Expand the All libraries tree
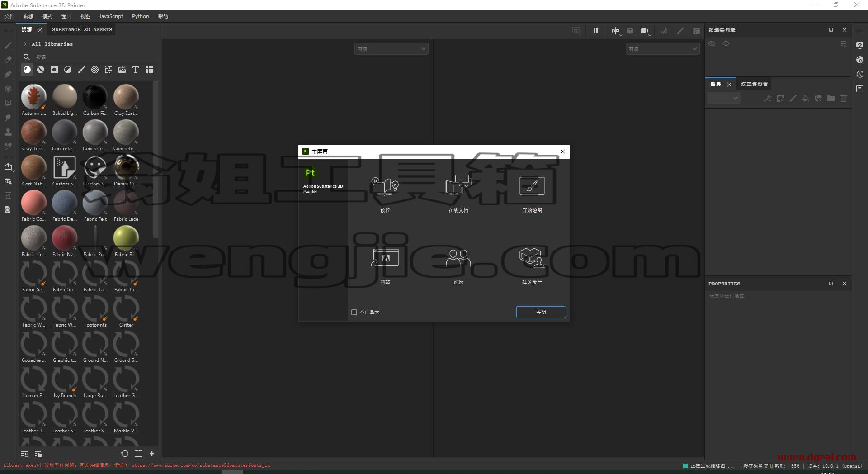 [x=25, y=44]
